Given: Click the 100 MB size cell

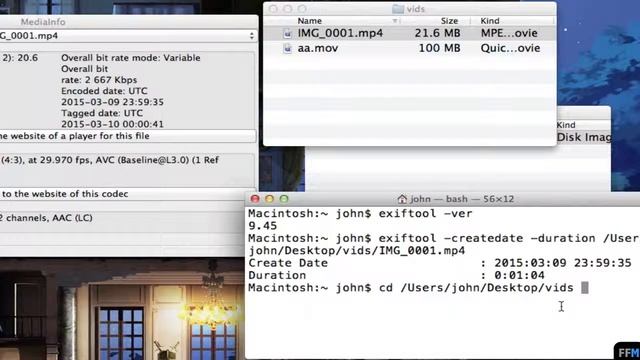Looking at the screenshot, I should coord(439,48).
